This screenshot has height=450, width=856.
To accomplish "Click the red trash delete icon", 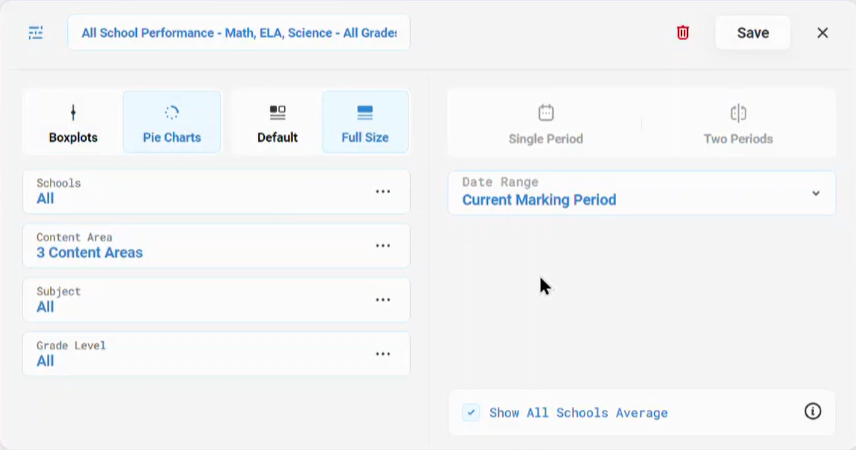I will click(682, 33).
